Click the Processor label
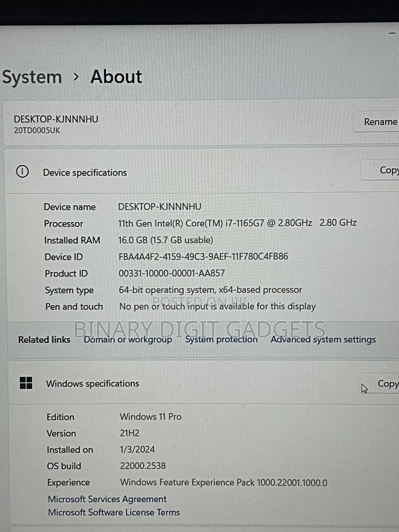 [63, 224]
